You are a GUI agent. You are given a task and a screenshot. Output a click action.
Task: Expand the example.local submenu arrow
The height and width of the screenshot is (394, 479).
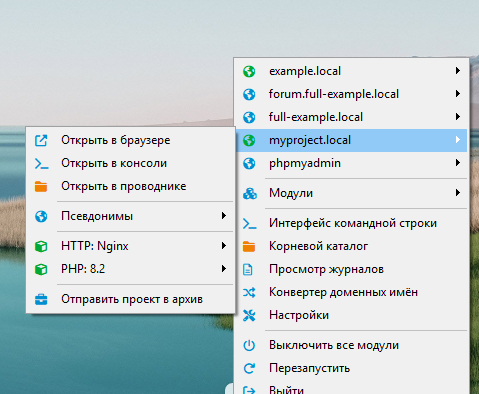(458, 71)
